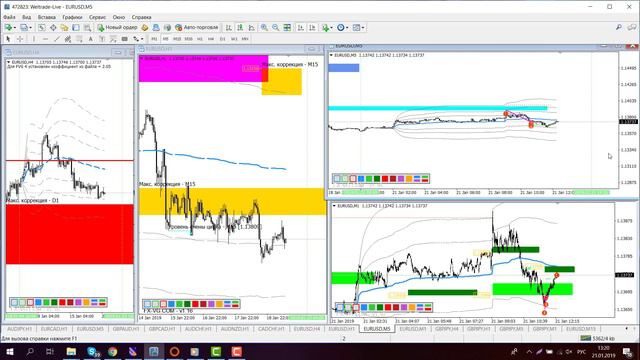This screenshot has width=640, height=360.
Task: Tile the chart windows
Action: pos(287,28)
